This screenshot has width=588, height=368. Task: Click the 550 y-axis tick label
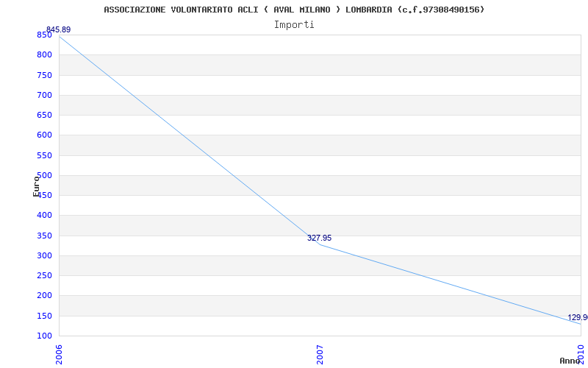coord(44,155)
